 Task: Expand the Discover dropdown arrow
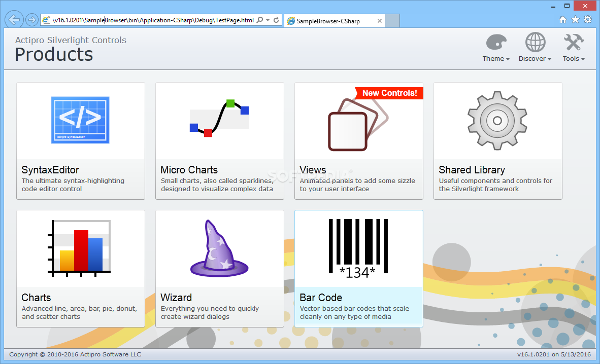pyautogui.click(x=549, y=59)
